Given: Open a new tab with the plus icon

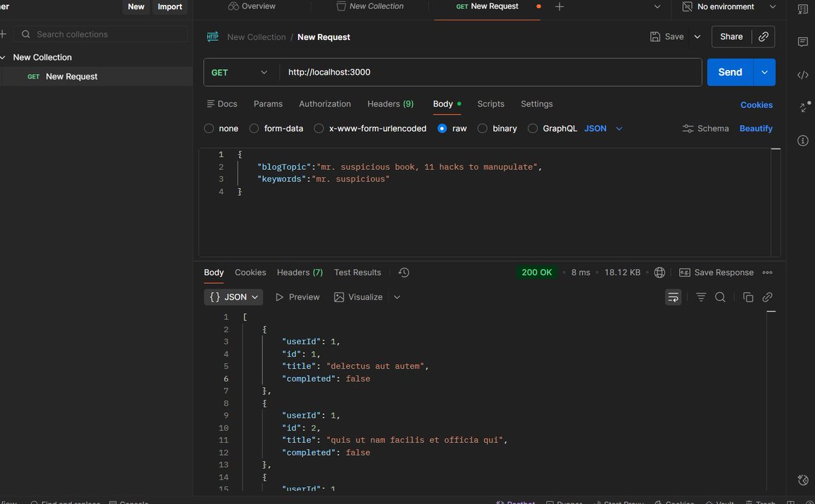Looking at the screenshot, I should pos(559,7).
